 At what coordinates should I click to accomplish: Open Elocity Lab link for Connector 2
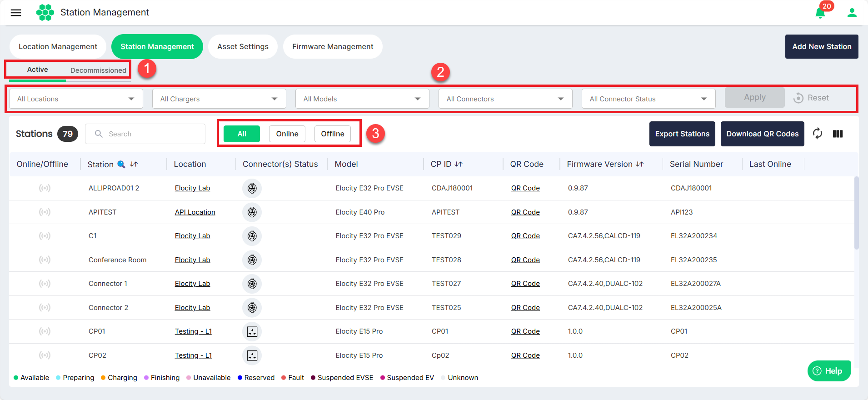point(192,308)
